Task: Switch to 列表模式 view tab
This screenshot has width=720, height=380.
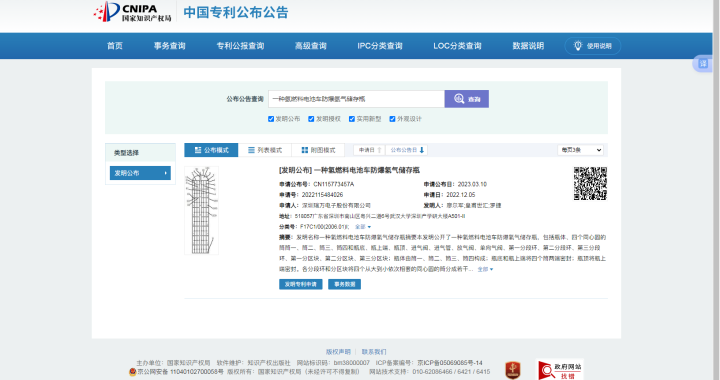Action: pos(265,150)
